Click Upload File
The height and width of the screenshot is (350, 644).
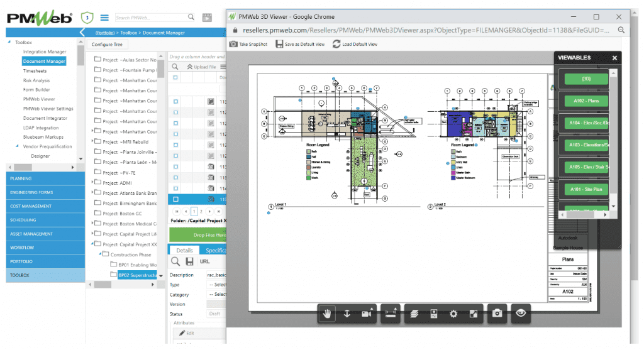tap(202, 67)
